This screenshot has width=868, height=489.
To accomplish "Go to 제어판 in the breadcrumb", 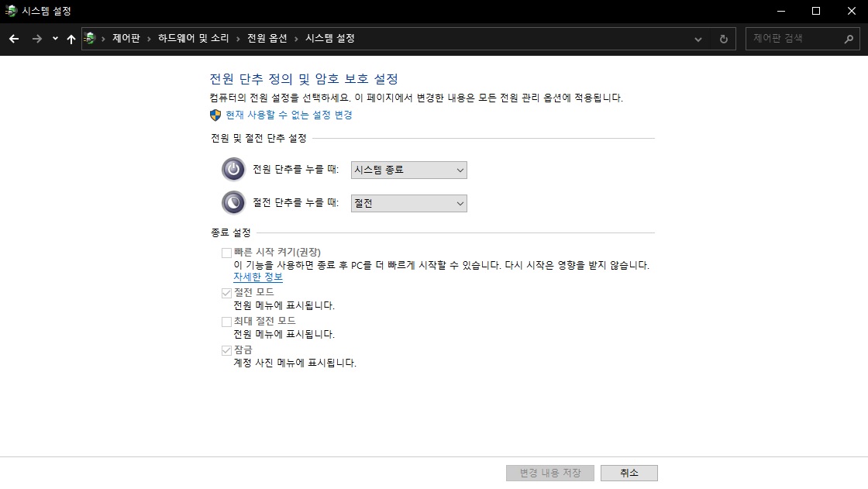I will [126, 39].
